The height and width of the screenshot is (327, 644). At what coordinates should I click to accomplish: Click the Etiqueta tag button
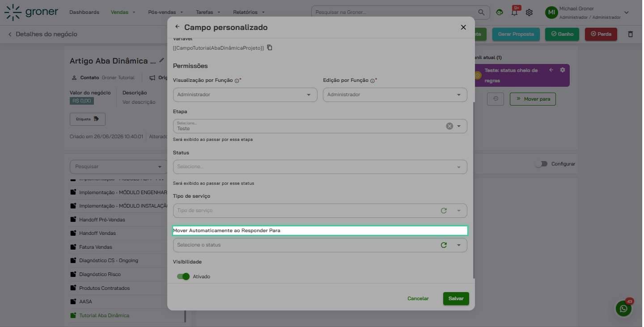click(87, 119)
